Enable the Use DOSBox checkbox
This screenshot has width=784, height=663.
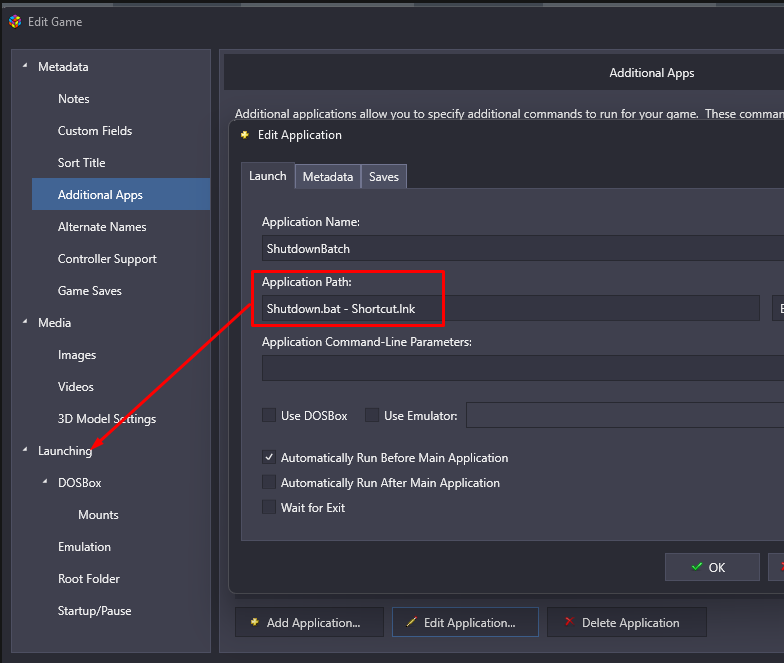tap(269, 415)
